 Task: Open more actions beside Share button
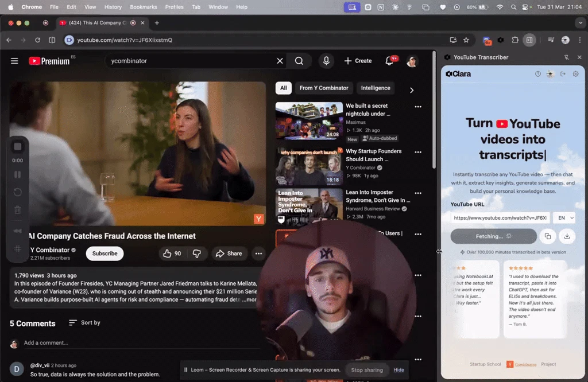click(258, 254)
